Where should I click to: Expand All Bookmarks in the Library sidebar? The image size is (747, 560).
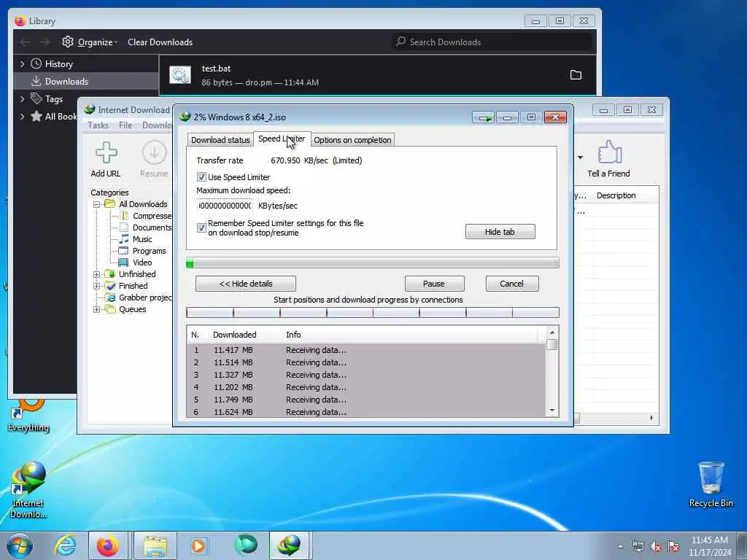22,116
